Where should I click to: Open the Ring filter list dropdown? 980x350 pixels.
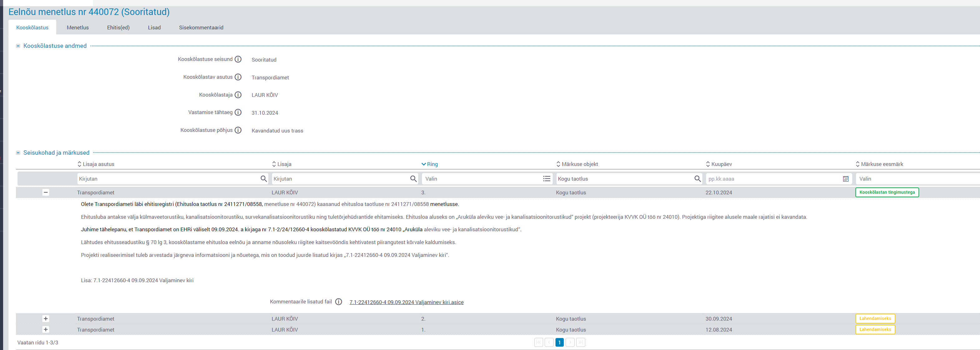click(546, 179)
